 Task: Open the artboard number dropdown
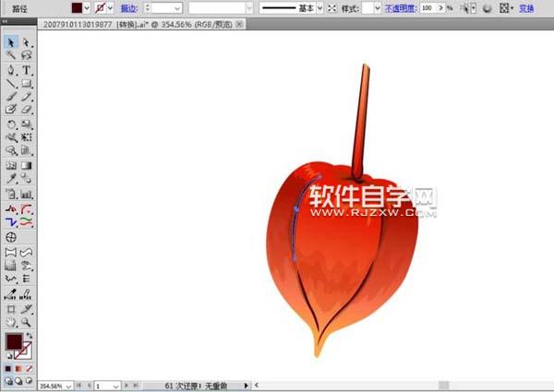pyautogui.click(x=115, y=386)
